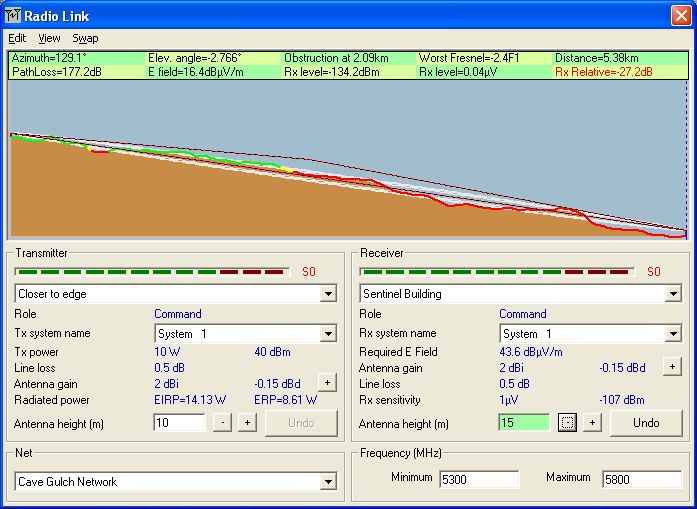Decrease transmitter antenna height with minus

(222, 423)
